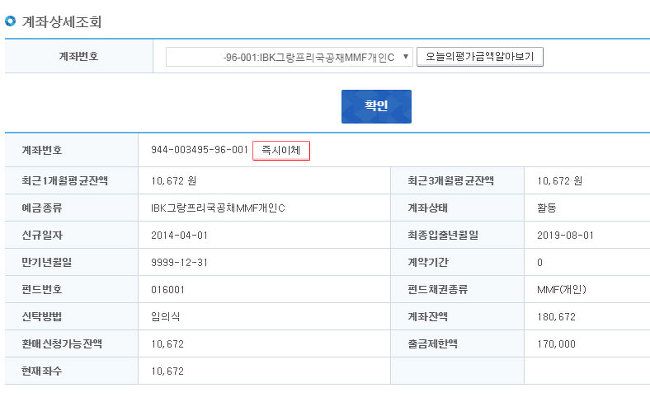Click the 신탁방법 value 임의식
650x397 pixels.
coord(165,317)
